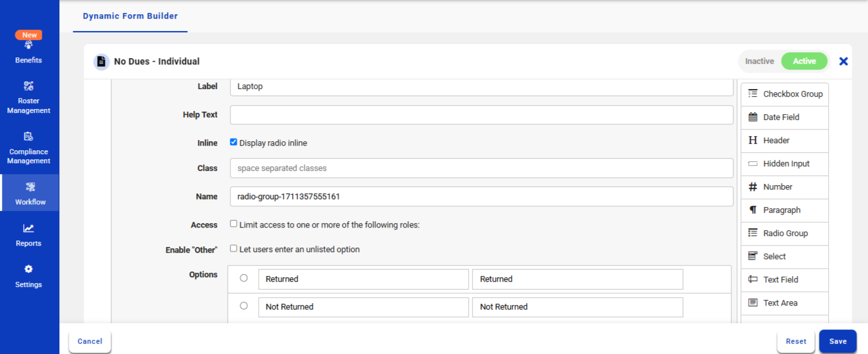Click the Header field icon
The width and height of the screenshot is (868, 354).
pyautogui.click(x=753, y=141)
